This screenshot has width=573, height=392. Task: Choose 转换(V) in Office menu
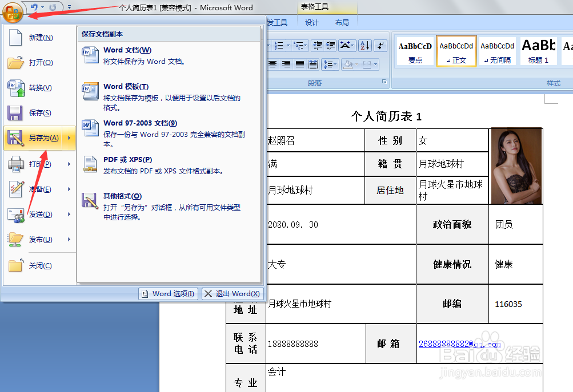[x=39, y=88]
